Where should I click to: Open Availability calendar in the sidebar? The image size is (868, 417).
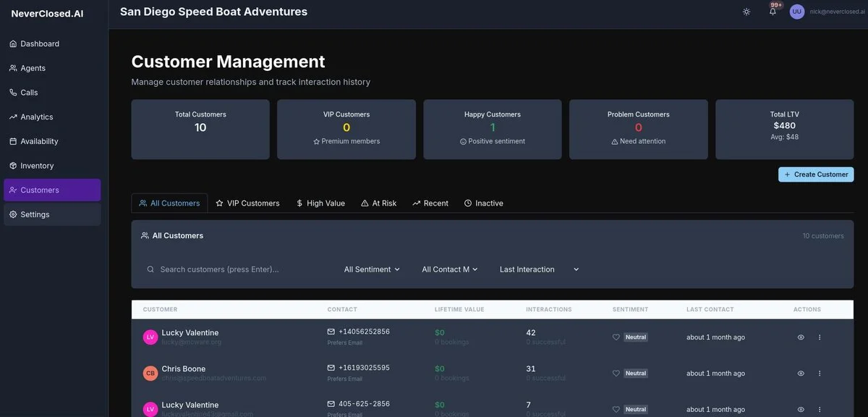point(39,141)
